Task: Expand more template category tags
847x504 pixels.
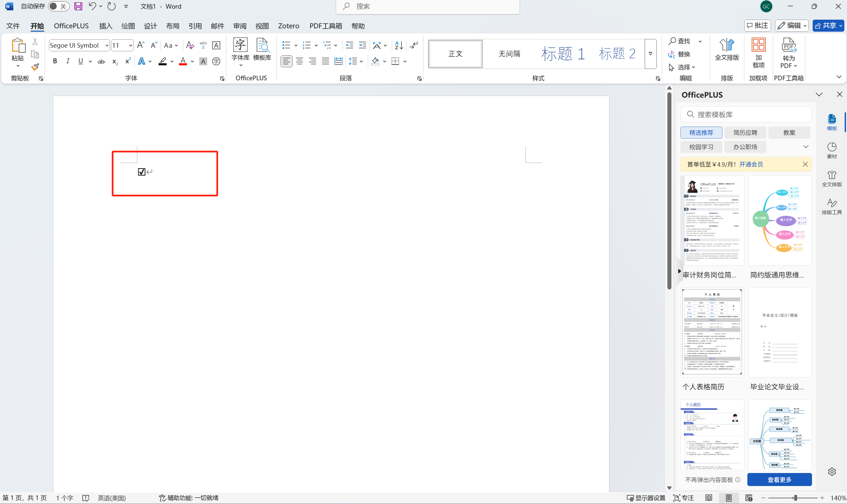Action: (x=806, y=147)
